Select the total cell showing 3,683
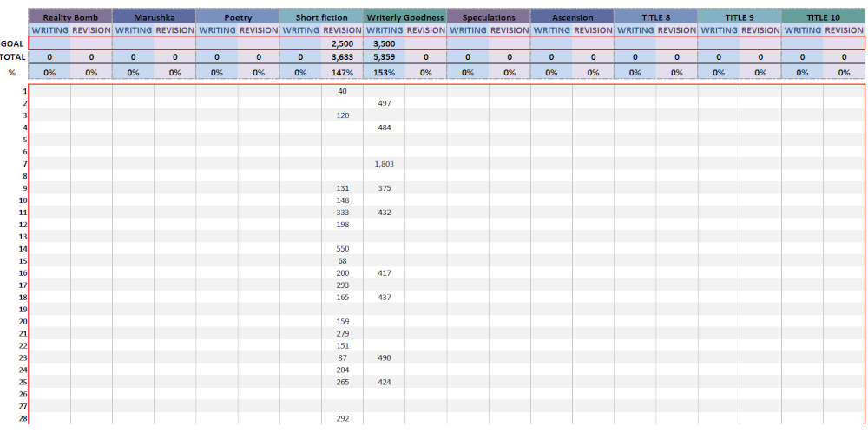The height and width of the screenshot is (432, 868). 342,56
